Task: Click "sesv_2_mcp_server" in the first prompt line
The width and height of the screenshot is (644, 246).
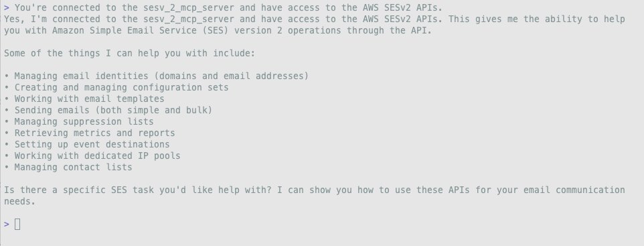Action: click(x=189, y=7)
